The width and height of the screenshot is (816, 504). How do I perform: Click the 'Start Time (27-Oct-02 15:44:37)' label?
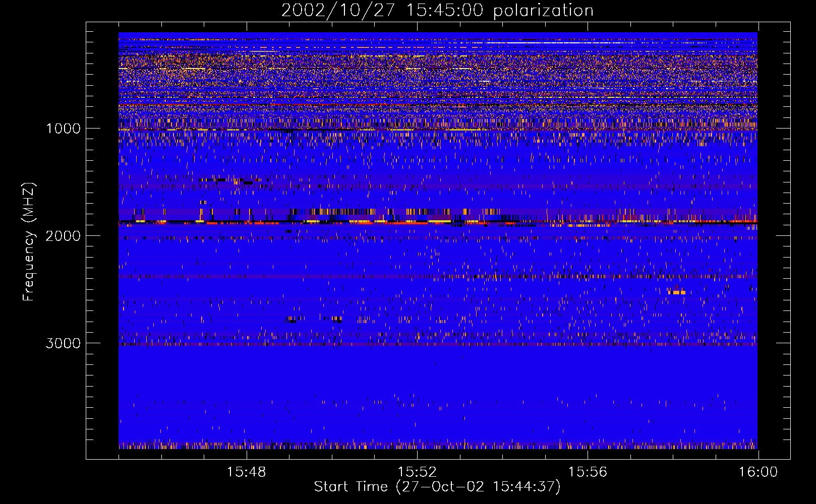click(437, 487)
